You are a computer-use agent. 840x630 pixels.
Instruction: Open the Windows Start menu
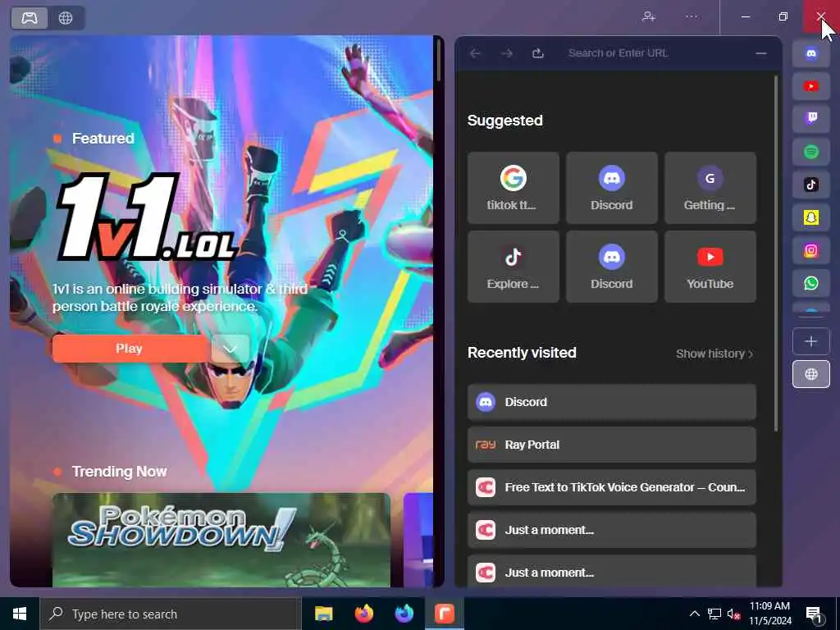point(20,614)
